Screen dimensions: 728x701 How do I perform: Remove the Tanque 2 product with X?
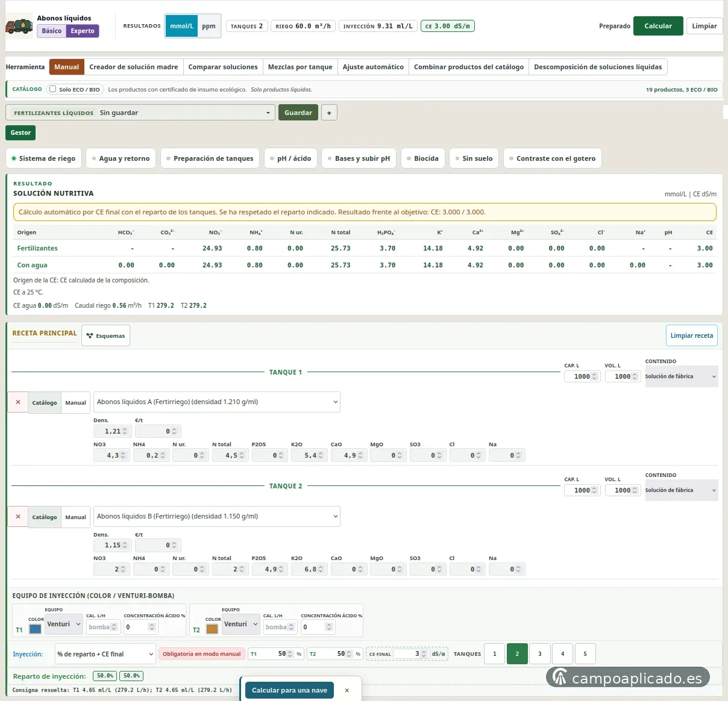[x=18, y=517]
